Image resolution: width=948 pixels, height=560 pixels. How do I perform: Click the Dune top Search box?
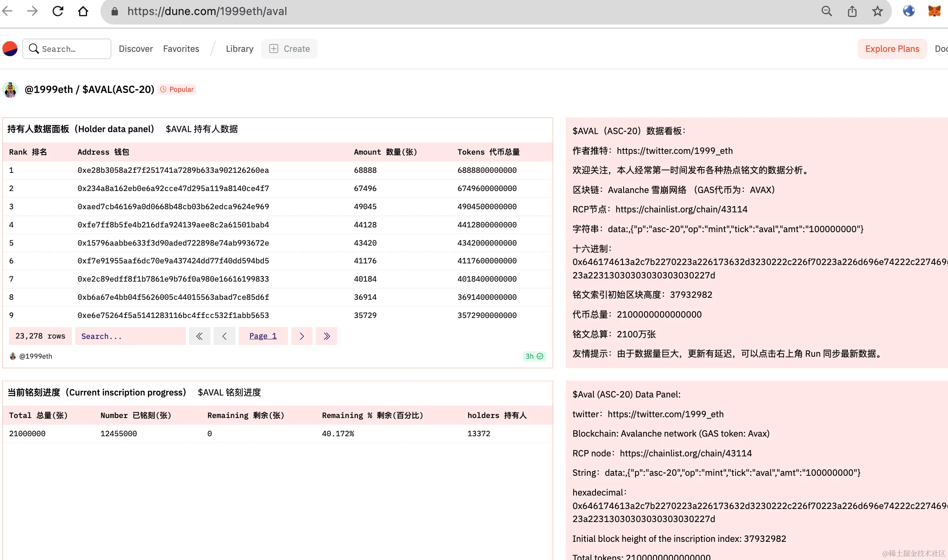point(67,49)
